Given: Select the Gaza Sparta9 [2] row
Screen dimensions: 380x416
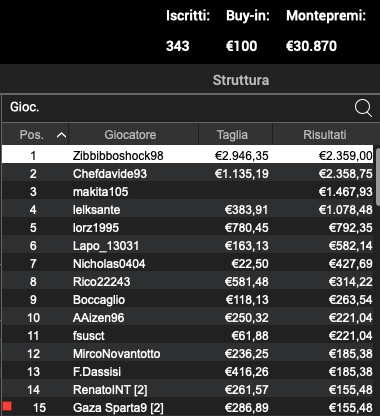Looking at the screenshot, I should click(x=188, y=407).
